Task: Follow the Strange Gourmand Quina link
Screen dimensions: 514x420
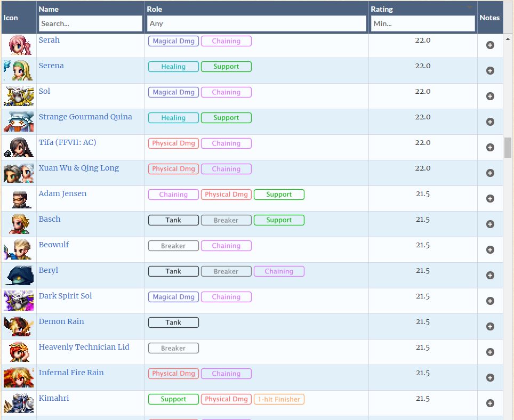Action: pos(85,117)
